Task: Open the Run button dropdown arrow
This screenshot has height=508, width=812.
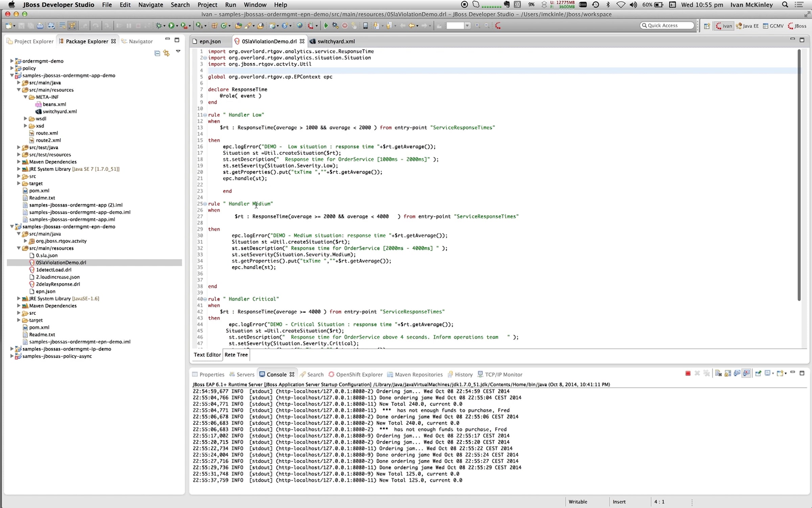Action: 177,26
